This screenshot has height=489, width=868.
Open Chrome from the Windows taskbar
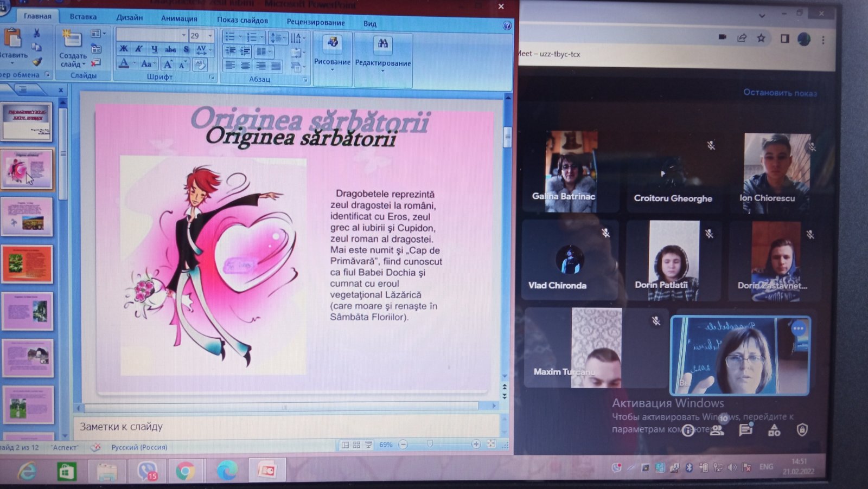coord(185,471)
